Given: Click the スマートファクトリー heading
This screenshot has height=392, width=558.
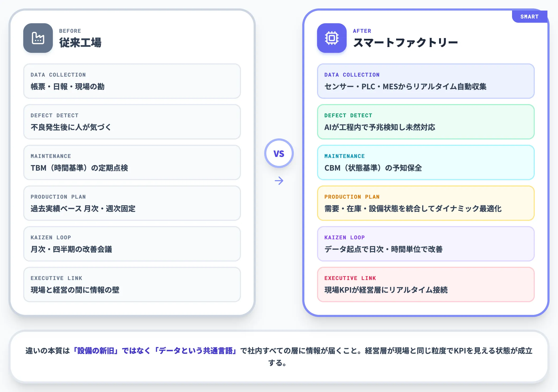Looking at the screenshot, I should (x=405, y=43).
